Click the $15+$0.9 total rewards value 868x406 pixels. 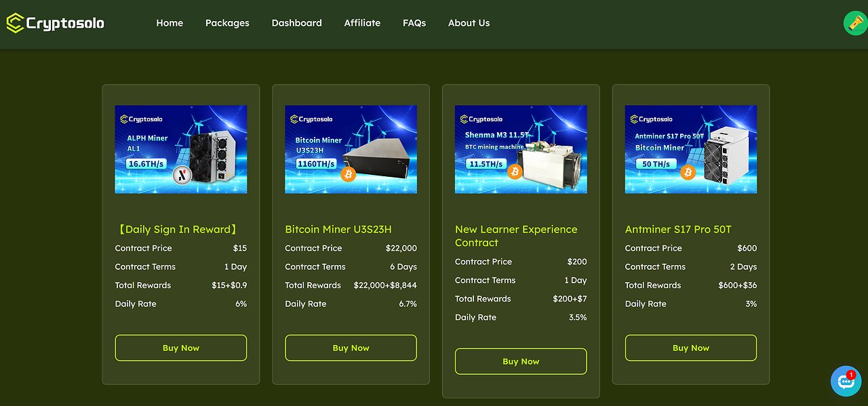coord(229,285)
